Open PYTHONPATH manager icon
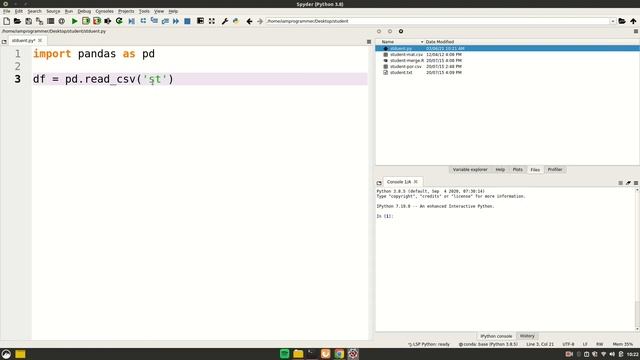This screenshot has width=640, height=360. click(x=236, y=21)
